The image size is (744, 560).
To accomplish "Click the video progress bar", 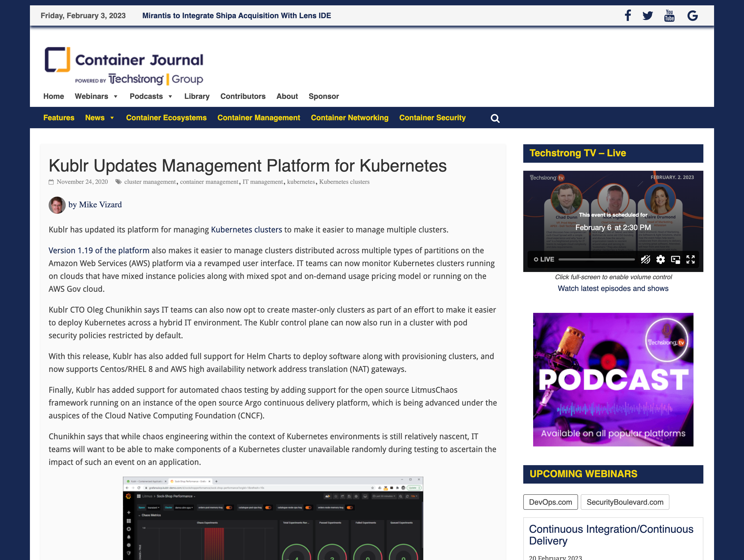I will 597,259.
